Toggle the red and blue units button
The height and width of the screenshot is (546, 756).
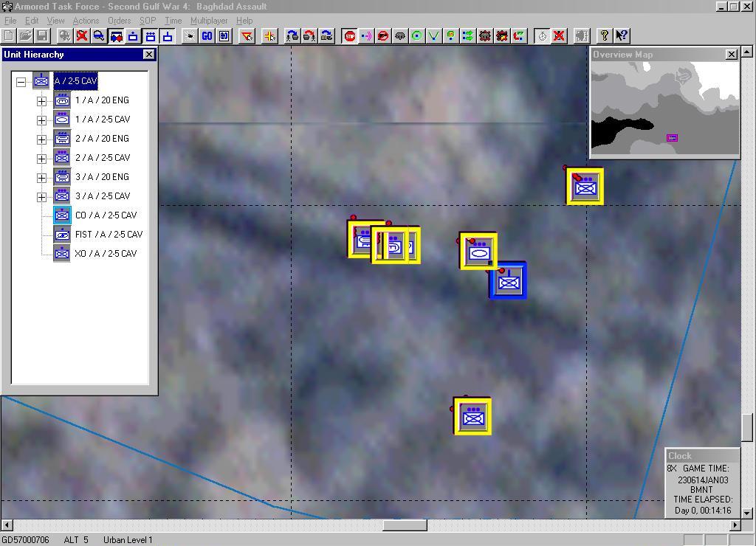click(116, 35)
